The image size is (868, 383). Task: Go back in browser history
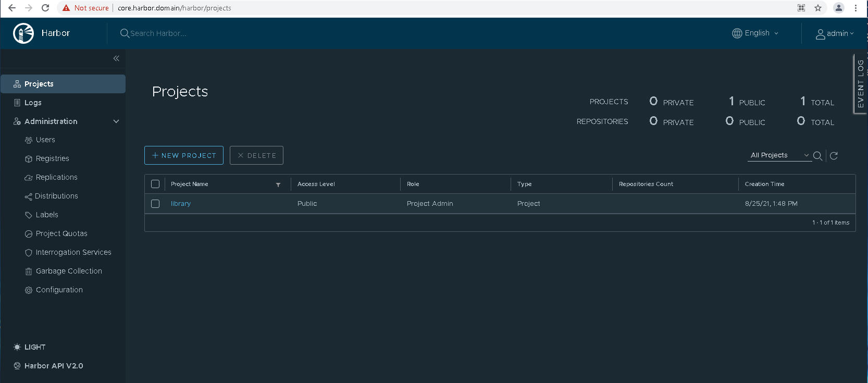tap(12, 8)
